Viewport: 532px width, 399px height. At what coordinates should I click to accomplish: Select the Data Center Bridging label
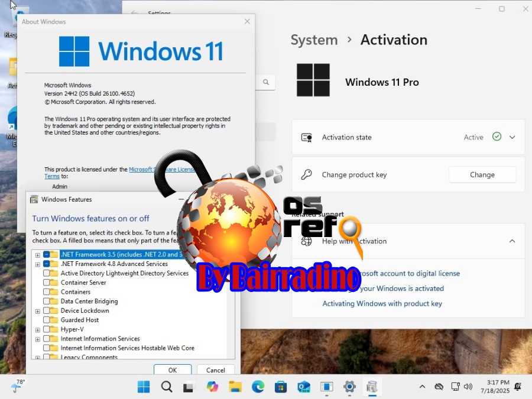tap(89, 301)
